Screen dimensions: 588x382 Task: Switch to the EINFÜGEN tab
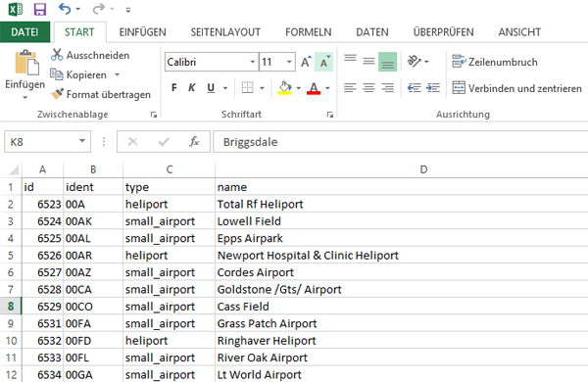pos(142,32)
